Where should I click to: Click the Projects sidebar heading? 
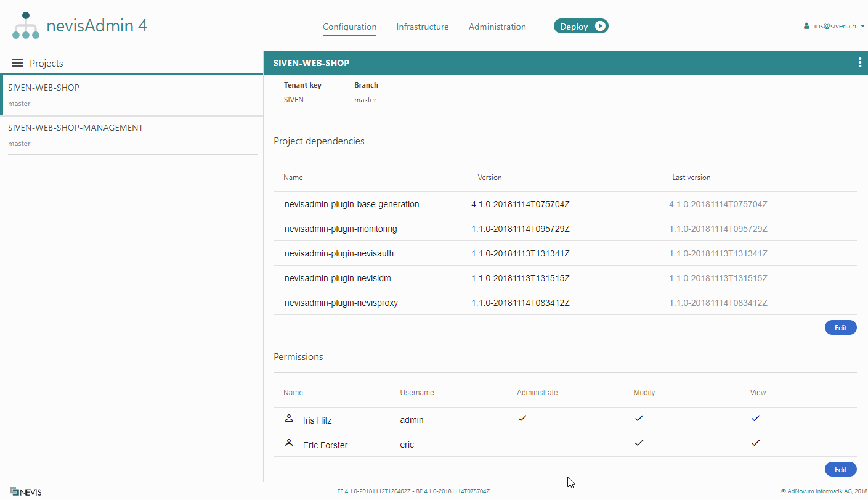tap(46, 64)
